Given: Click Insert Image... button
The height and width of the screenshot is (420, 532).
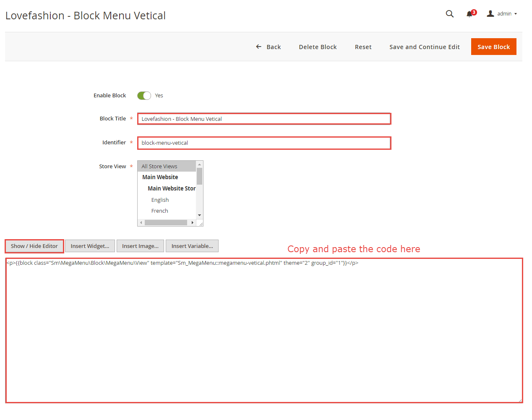Looking at the screenshot, I should tap(140, 246).
